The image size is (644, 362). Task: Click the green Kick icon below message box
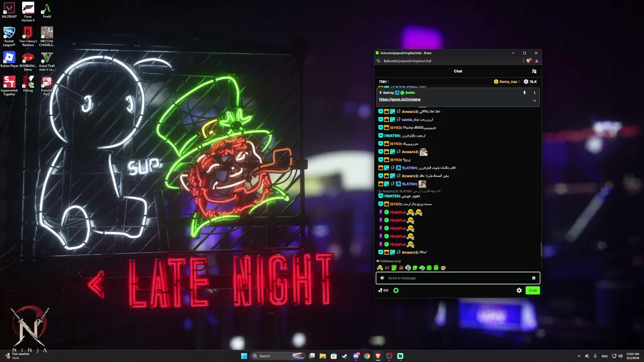click(x=396, y=290)
